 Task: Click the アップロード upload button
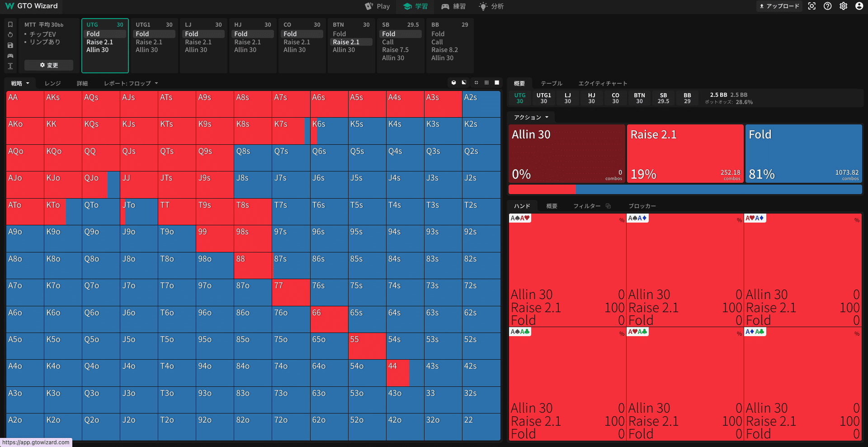(779, 6)
